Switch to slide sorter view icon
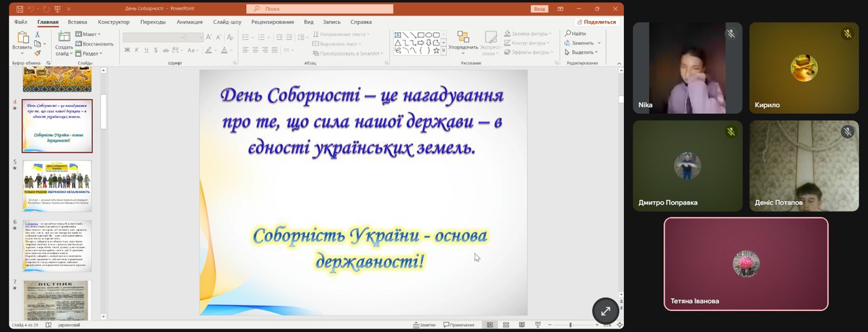Viewport: 868px width, 332px height. coord(505,325)
